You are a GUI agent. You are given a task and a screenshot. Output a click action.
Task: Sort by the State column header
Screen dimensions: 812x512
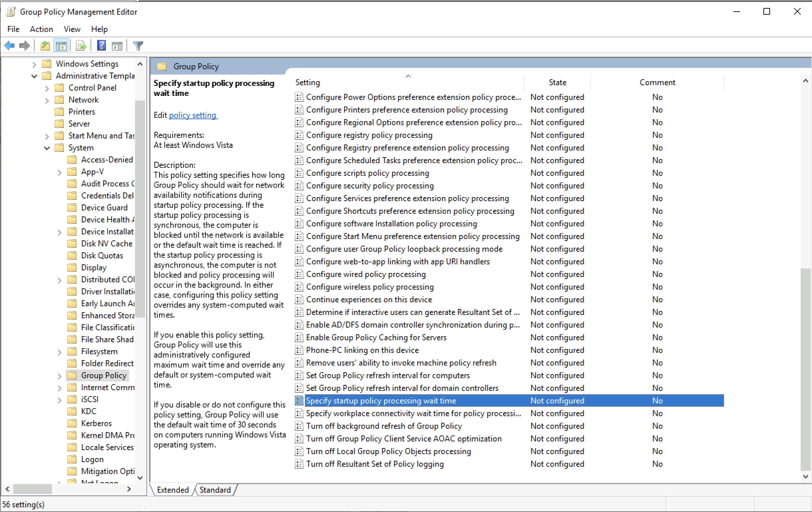pos(557,83)
